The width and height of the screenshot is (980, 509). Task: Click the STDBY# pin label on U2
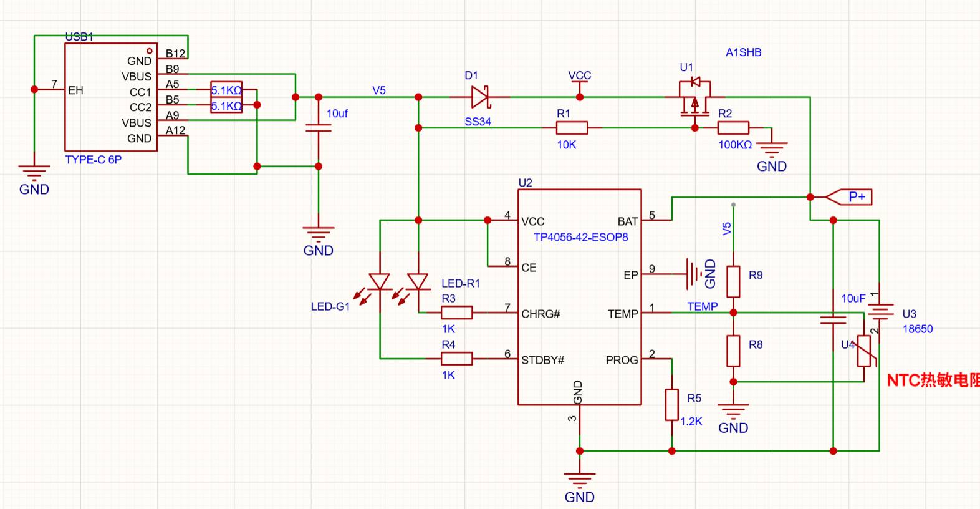(x=542, y=360)
